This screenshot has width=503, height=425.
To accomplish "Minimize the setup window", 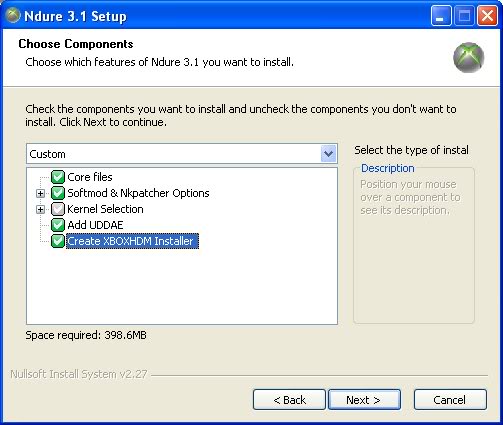I will click(441, 16).
